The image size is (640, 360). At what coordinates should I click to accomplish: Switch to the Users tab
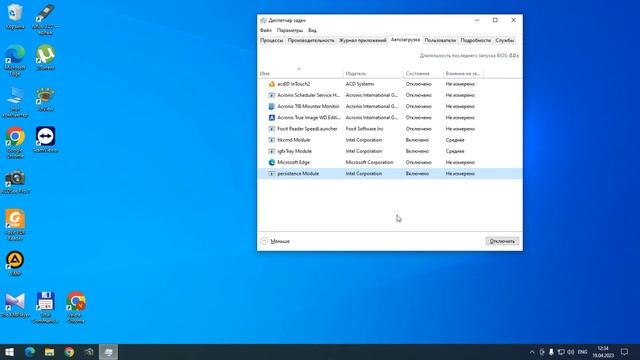[440, 40]
